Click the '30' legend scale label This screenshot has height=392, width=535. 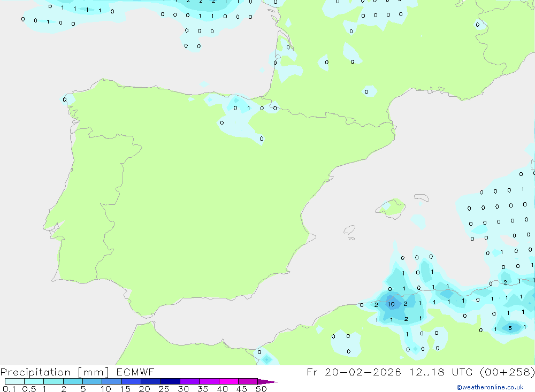coord(184,389)
